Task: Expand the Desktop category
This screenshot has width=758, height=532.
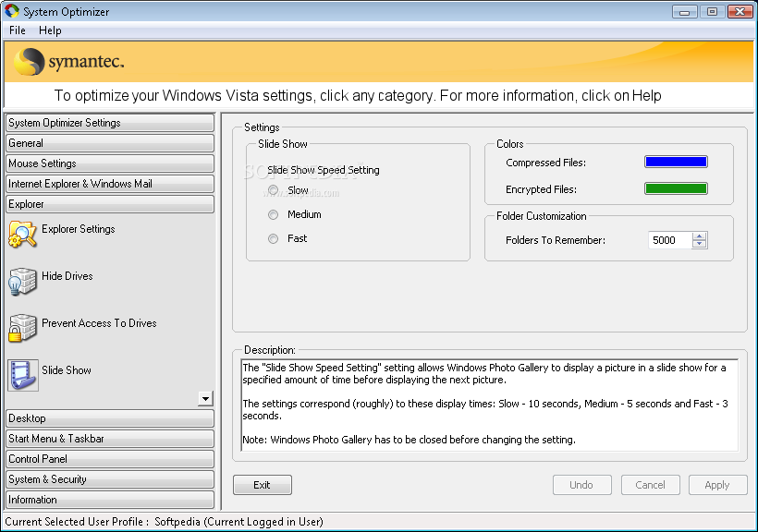Action: tap(110, 418)
